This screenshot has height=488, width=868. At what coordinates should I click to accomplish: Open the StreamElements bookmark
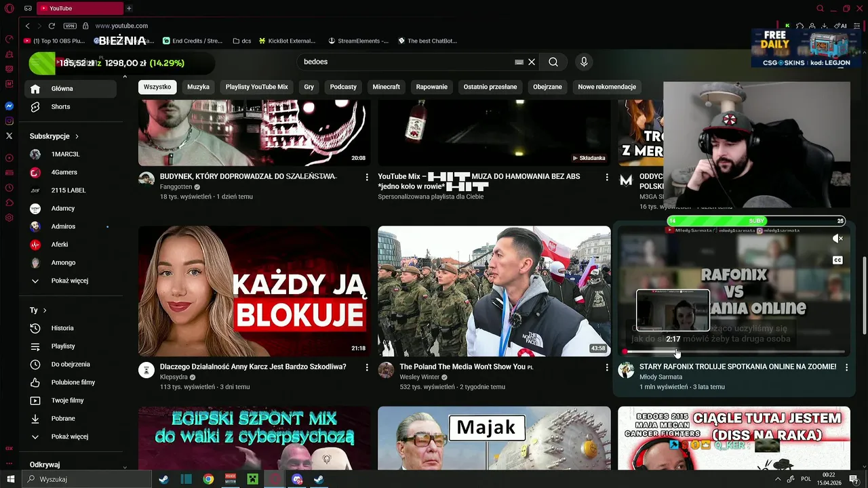(x=358, y=41)
